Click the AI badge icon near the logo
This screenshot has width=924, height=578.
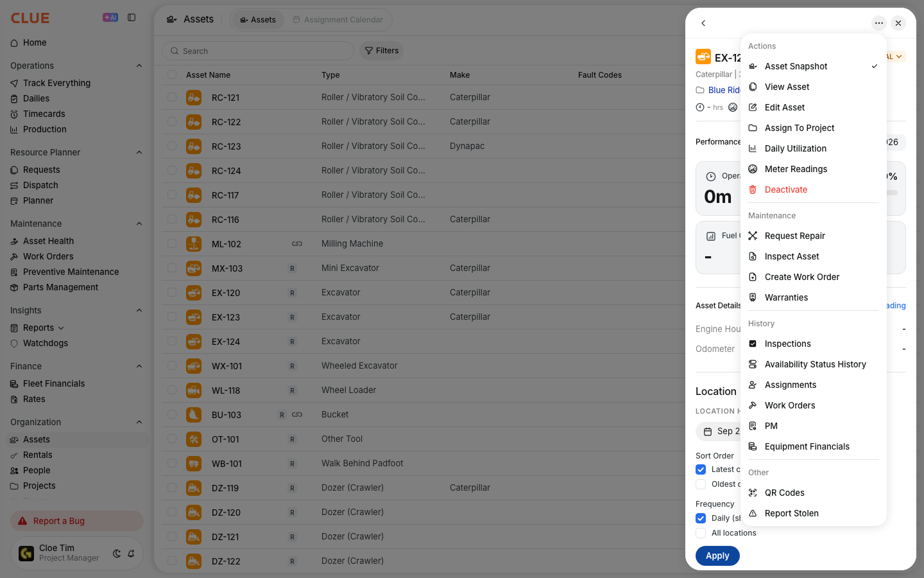[x=110, y=17]
